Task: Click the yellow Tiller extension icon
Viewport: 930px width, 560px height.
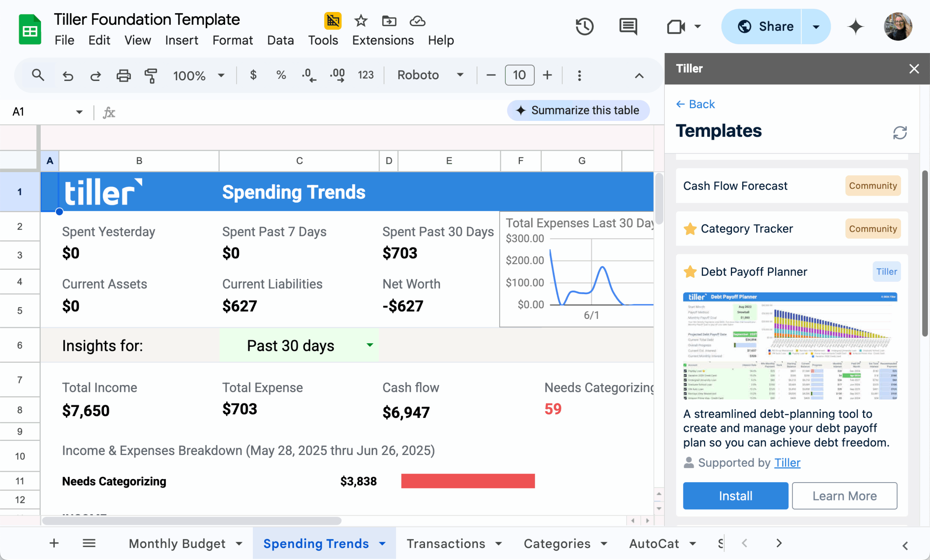Action: point(332,21)
